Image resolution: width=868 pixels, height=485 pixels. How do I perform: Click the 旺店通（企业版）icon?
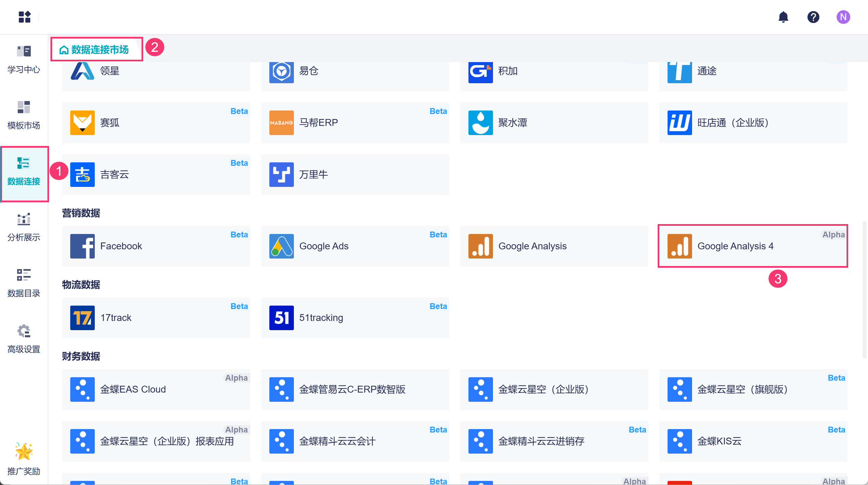pyautogui.click(x=680, y=123)
